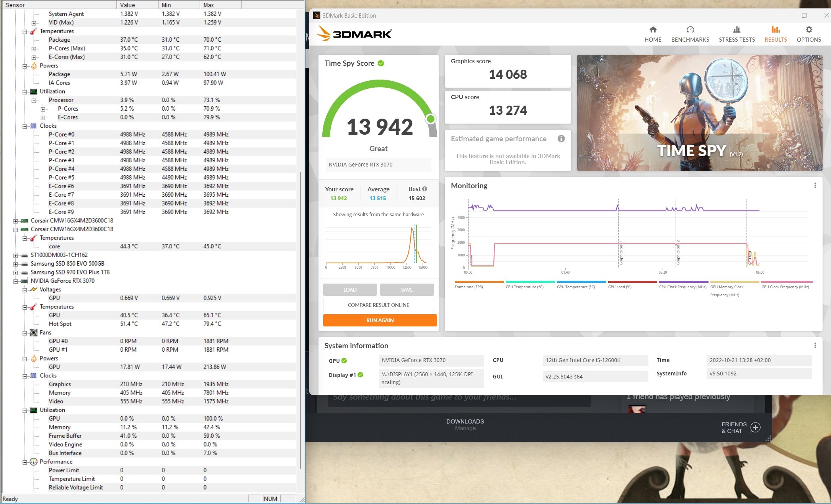Click the info icon next to Best score

[424, 189]
